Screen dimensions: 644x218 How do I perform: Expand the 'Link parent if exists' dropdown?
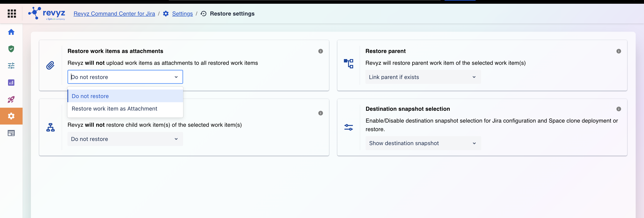(423, 77)
